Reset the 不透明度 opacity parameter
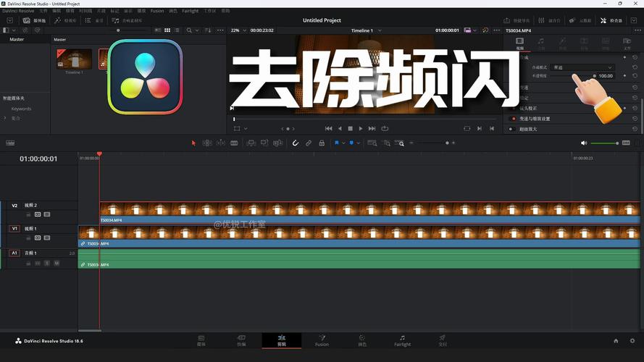This screenshot has height=362, width=644. (x=635, y=76)
